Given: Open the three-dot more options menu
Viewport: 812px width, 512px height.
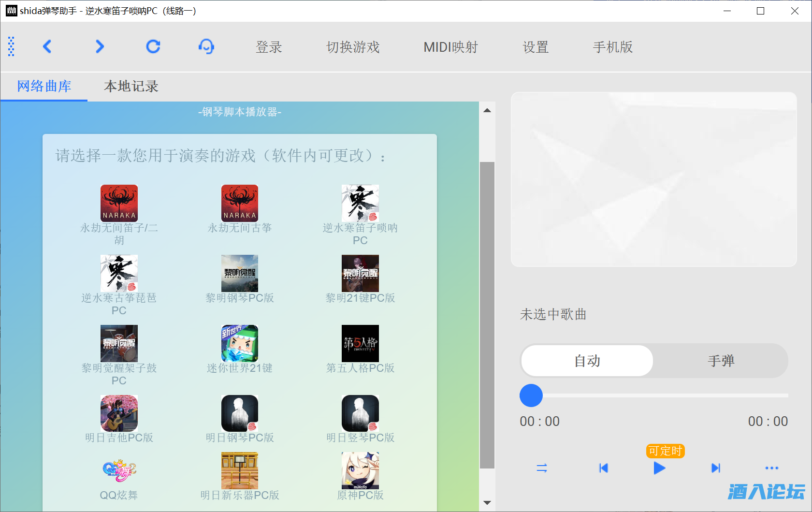Looking at the screenshot, I should click(x=771, y=468).
